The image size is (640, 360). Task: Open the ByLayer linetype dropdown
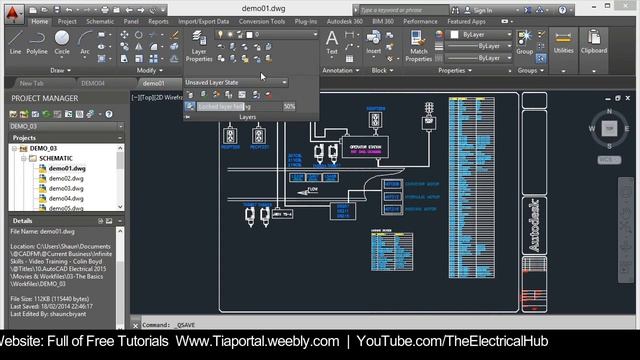478,58
